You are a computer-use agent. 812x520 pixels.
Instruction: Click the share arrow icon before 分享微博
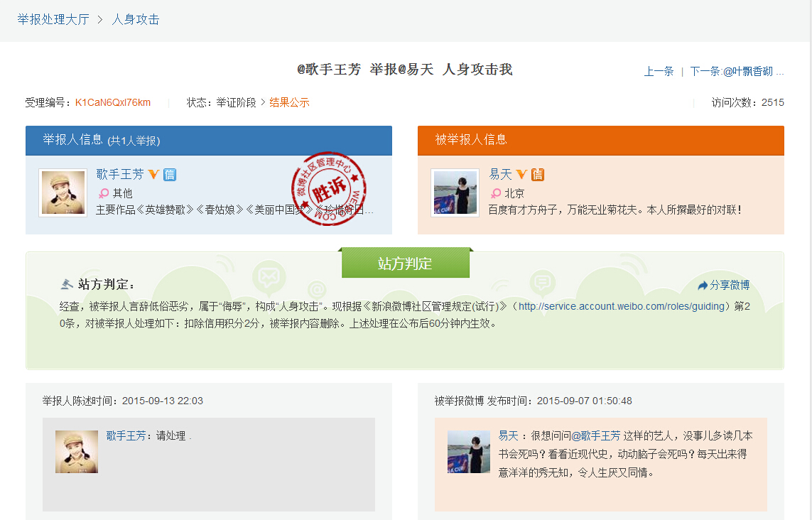703,285
